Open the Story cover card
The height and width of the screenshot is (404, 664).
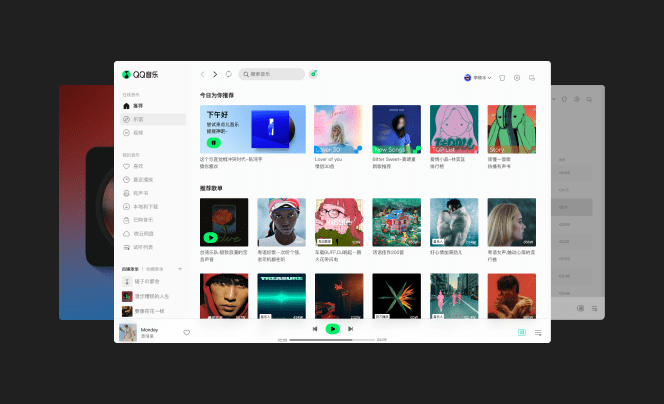(512, 129)
